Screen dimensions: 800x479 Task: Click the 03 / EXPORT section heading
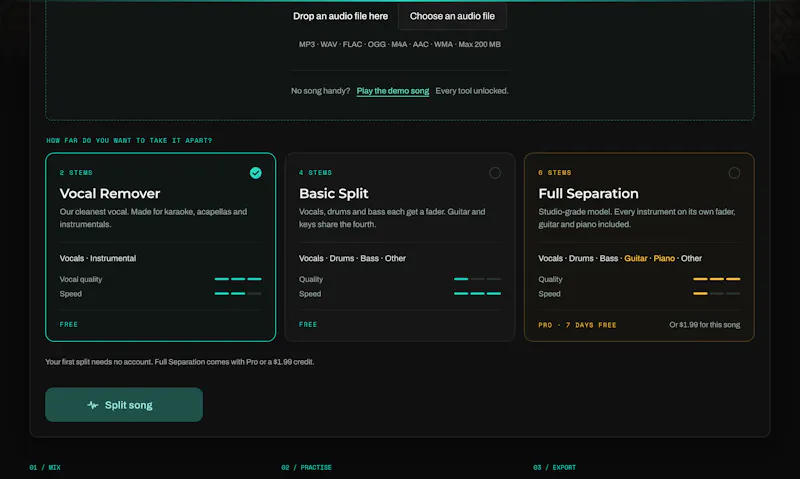coord(555,467)
